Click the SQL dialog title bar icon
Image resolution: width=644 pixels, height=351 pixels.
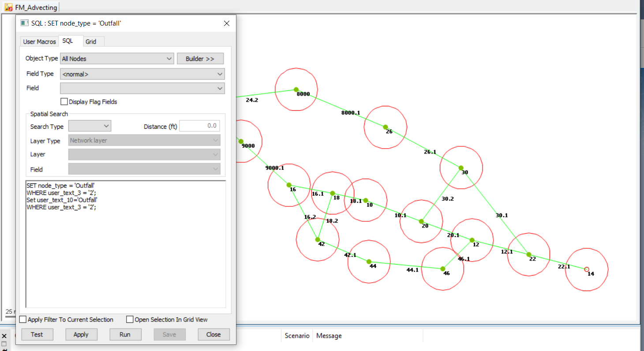click(x=25, y=23)
